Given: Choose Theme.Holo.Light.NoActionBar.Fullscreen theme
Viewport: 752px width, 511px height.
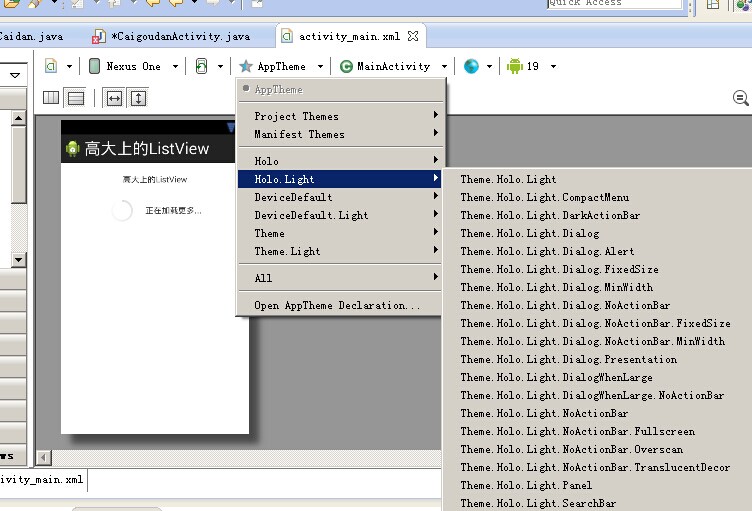Looking at the screenshot, I should [x=577, y=431].
